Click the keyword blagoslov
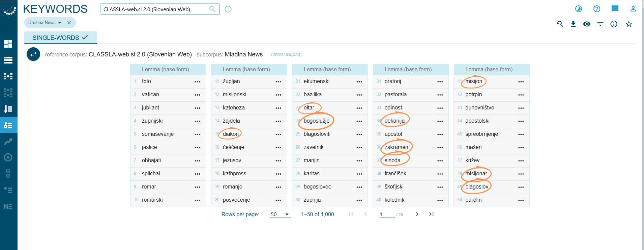The image size is (644, 250). (477, 186)
